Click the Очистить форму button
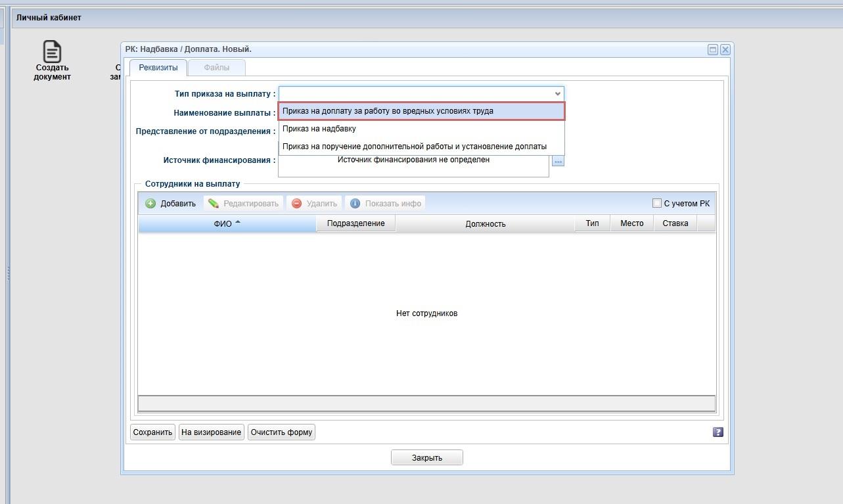 pyautogui.click(x=281, y=432)
